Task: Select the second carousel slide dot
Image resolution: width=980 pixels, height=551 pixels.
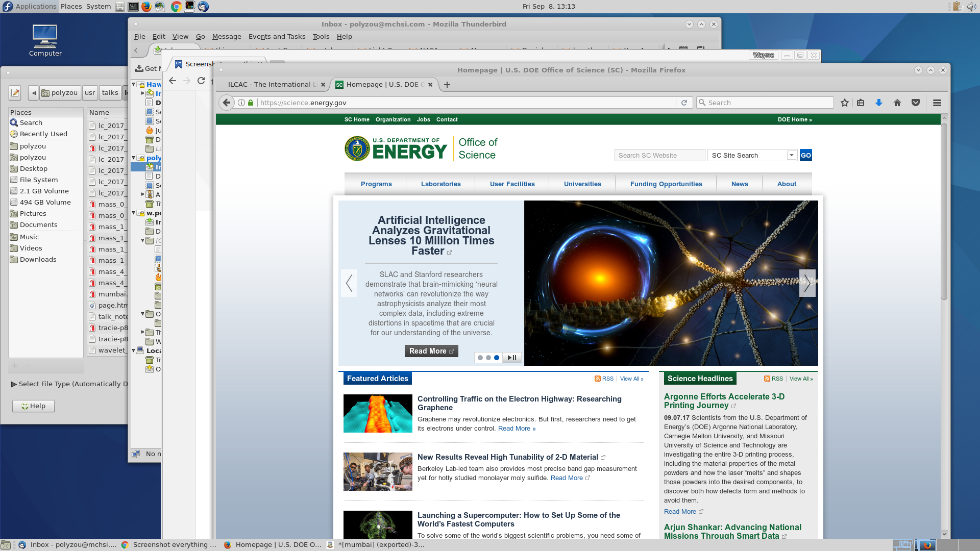Action: point(488,358)
